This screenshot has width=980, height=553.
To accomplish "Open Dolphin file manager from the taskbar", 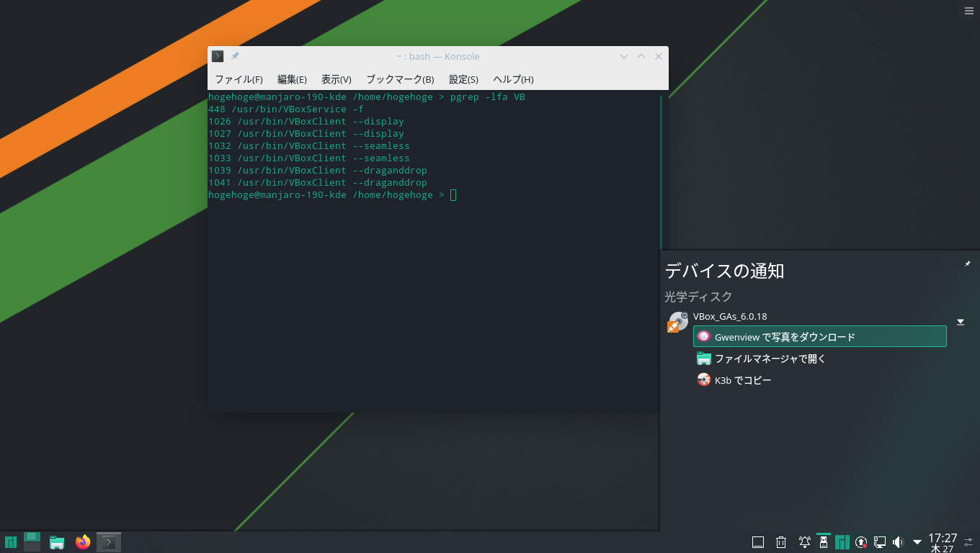I will coord(56,542).
